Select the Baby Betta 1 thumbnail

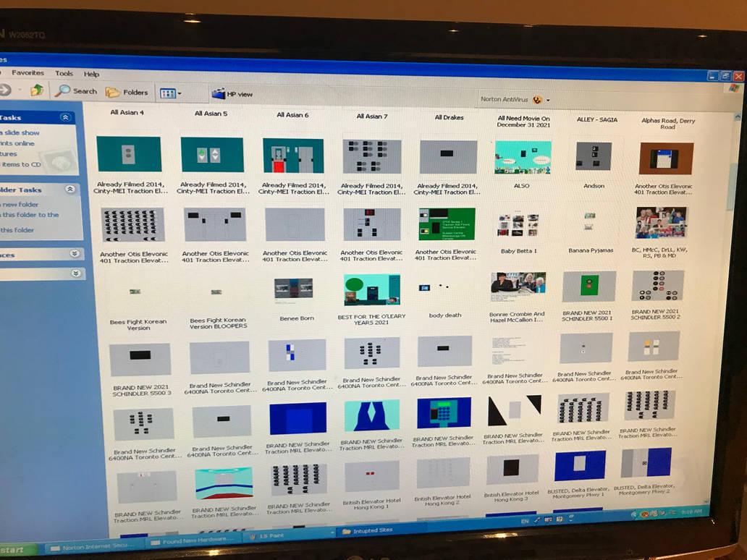coord(518,225)
